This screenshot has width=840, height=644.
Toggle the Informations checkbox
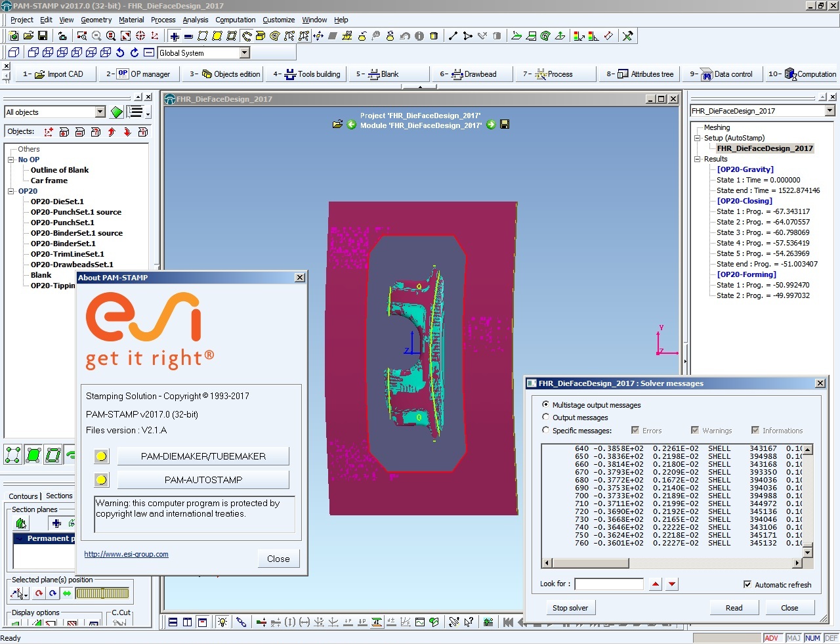[x=755, y=430]
